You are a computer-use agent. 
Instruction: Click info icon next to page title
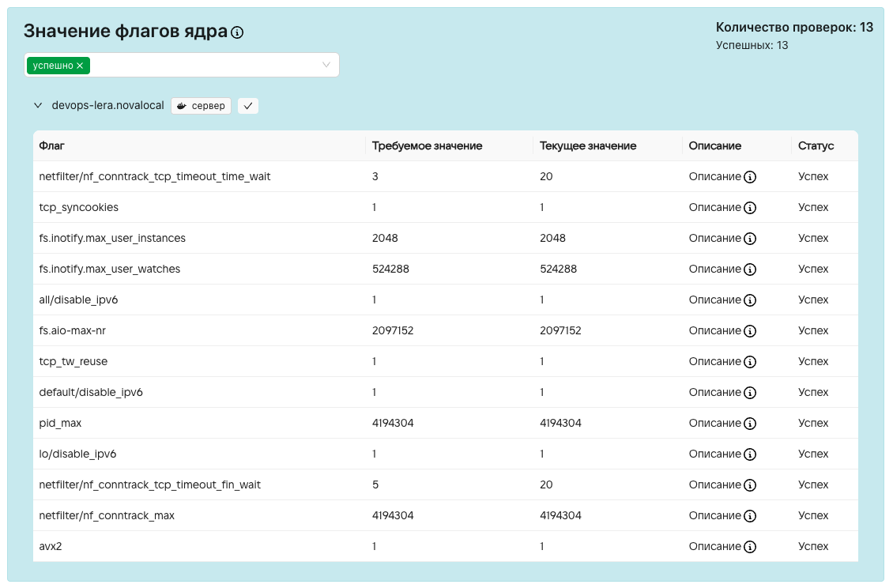tap(237, 32)
